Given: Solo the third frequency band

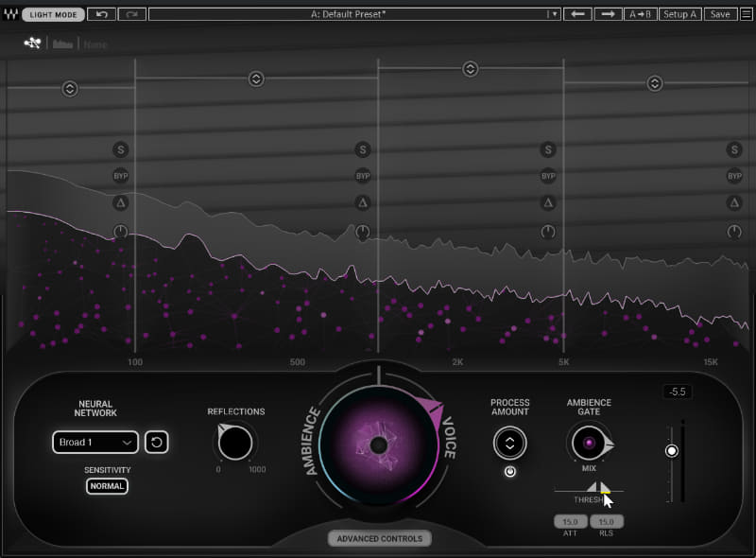Looking at the screenshot, I should coord(548,149).
